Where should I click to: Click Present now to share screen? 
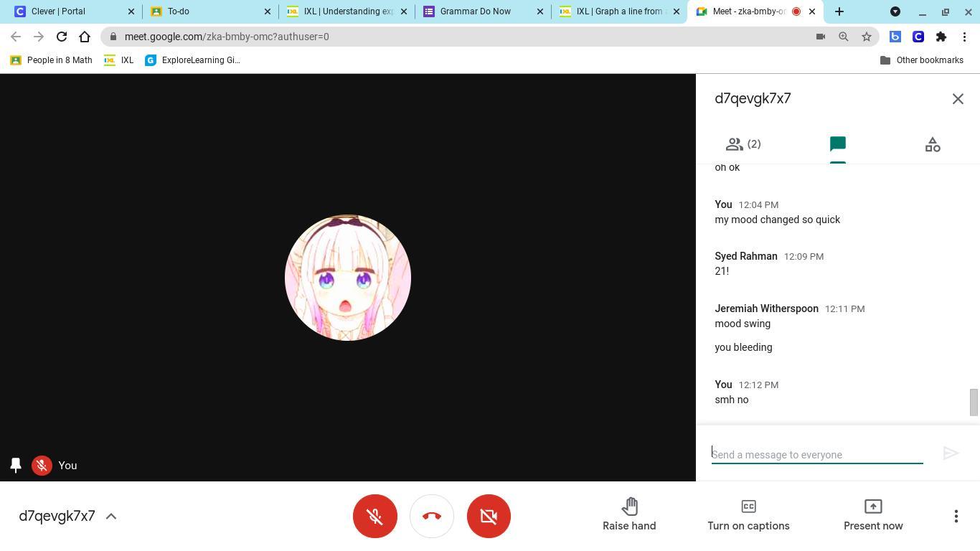coord(873,515)
